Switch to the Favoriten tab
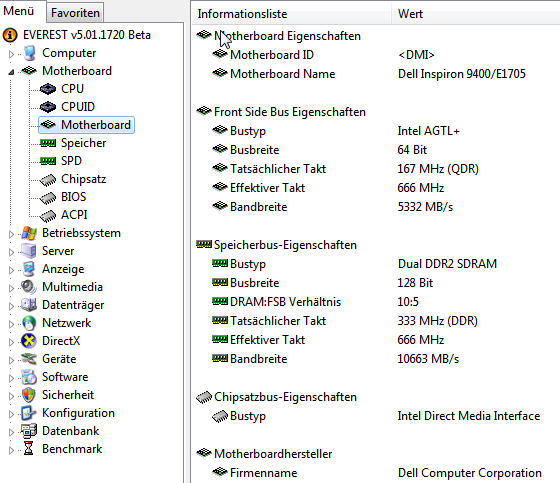560x483 pixels. pos(75,13)
